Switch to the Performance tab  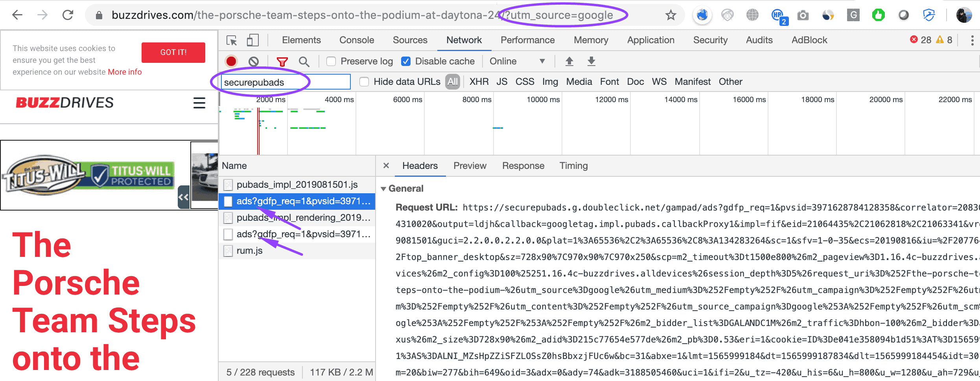point(527,40)
